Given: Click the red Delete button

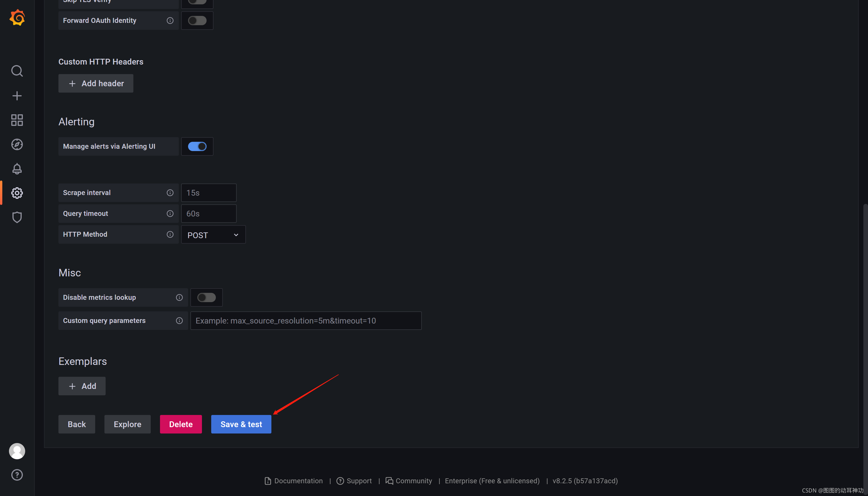Looking at the screenshot, I should (x=181, y=424).
